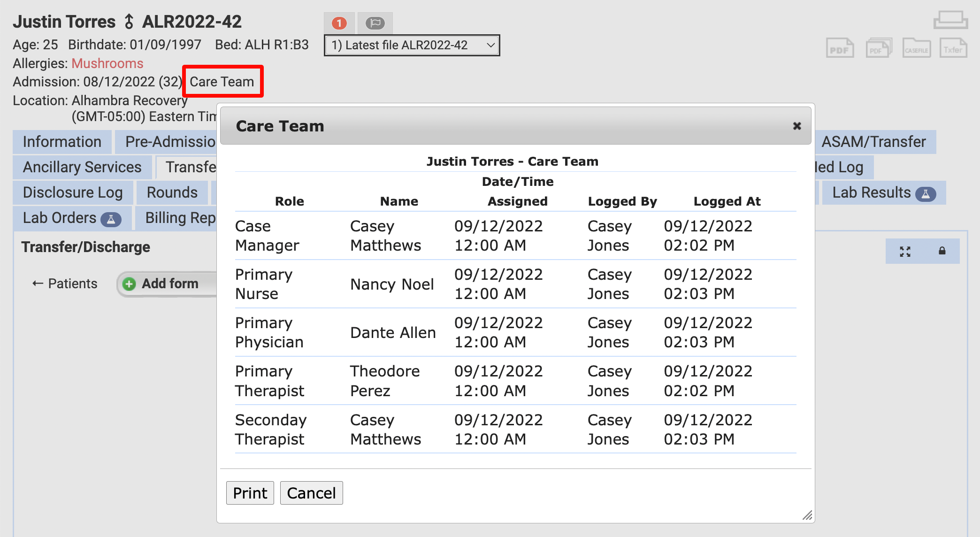The height and width of the screenshot is (537, 980).
Task: Switch to the Information tab
Action: click(x=62, y=142)
